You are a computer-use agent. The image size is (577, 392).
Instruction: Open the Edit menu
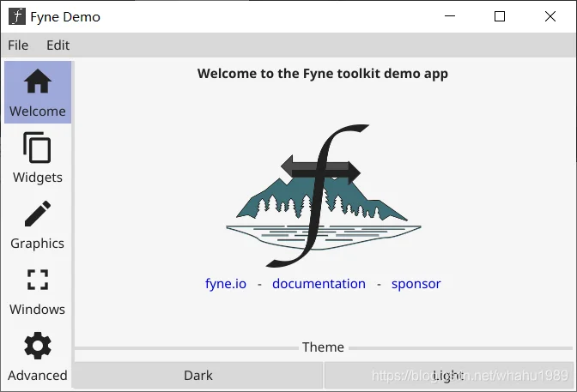tap(58, 45)
